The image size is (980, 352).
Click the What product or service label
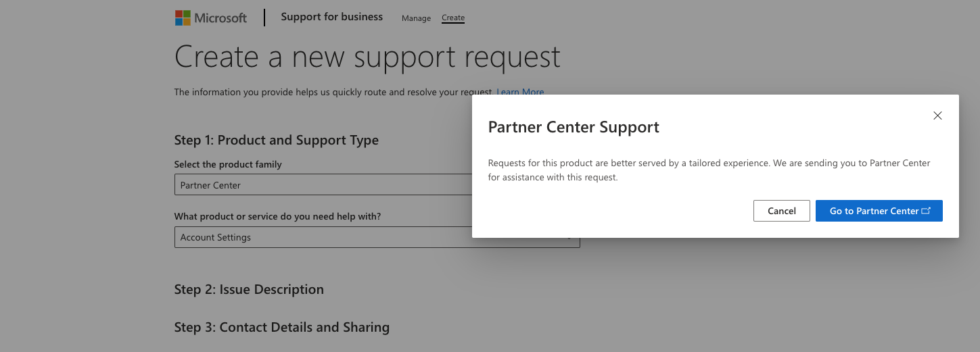click(278, 216)
